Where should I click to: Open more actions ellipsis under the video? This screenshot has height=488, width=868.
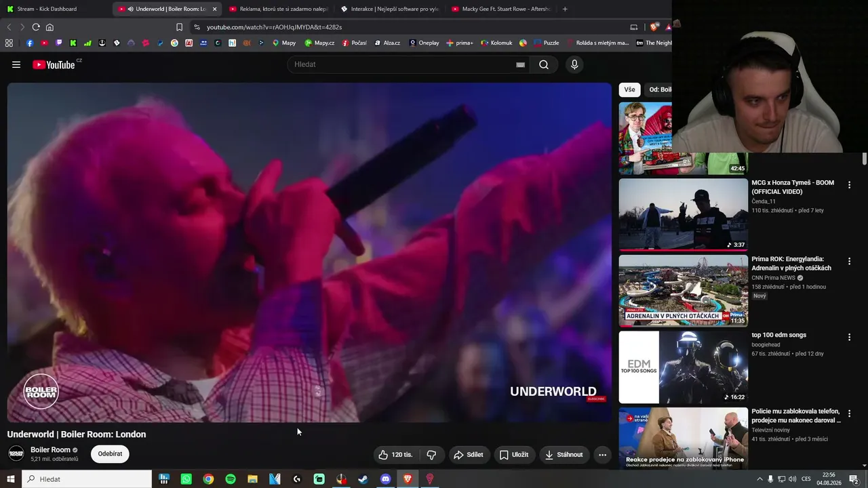click(602, 455)
